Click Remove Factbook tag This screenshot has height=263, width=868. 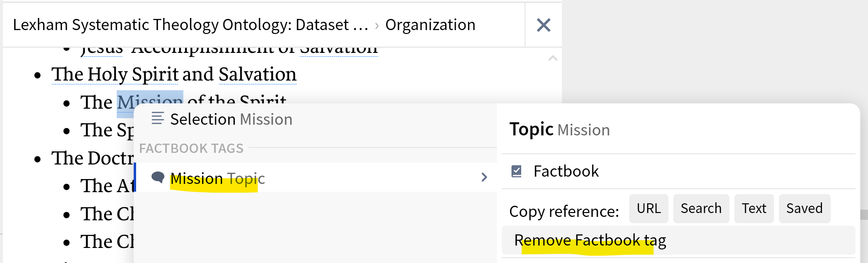[x=589, y=240]
